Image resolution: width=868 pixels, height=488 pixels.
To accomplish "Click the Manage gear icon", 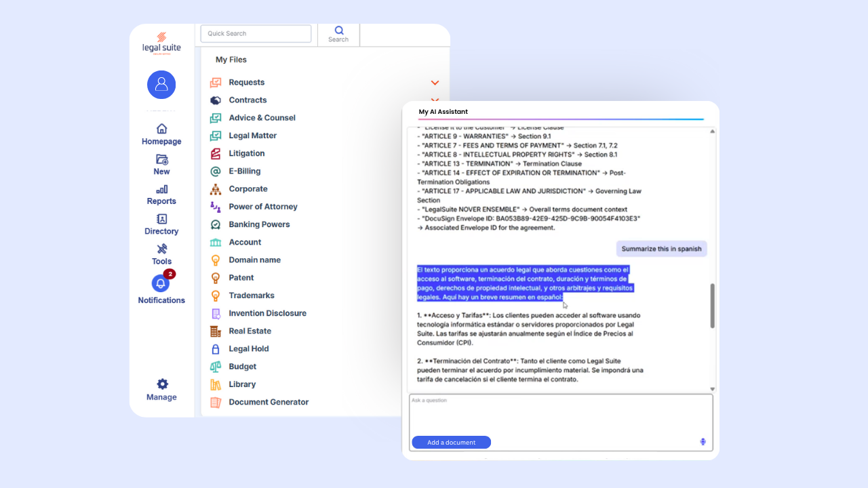I will click(x=162, y=384).
